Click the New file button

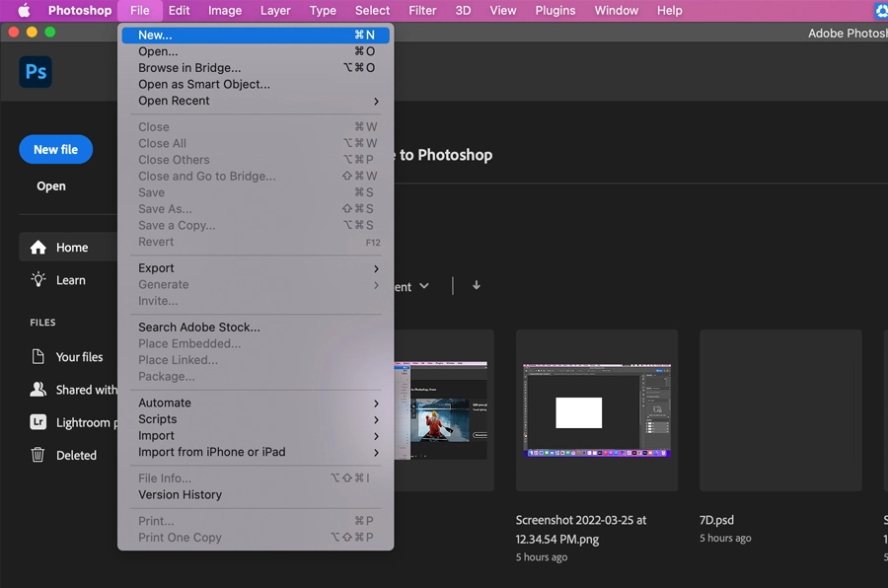point(55,149)
